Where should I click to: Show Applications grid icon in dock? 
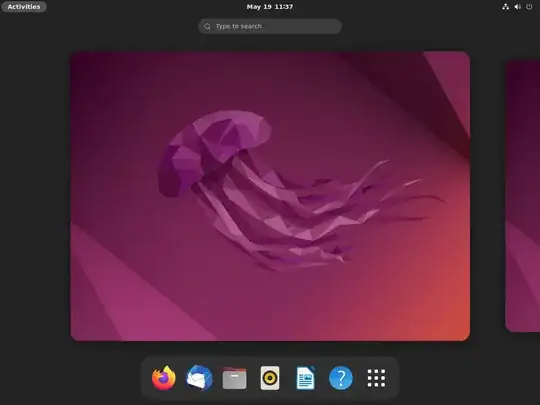tap(376, 378)
